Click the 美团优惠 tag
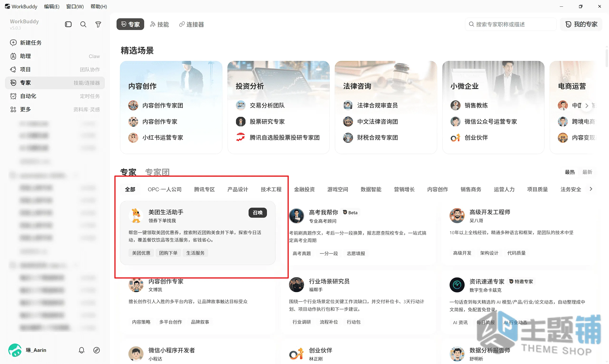Screen dimensions: 609x364 coord(141,253)
